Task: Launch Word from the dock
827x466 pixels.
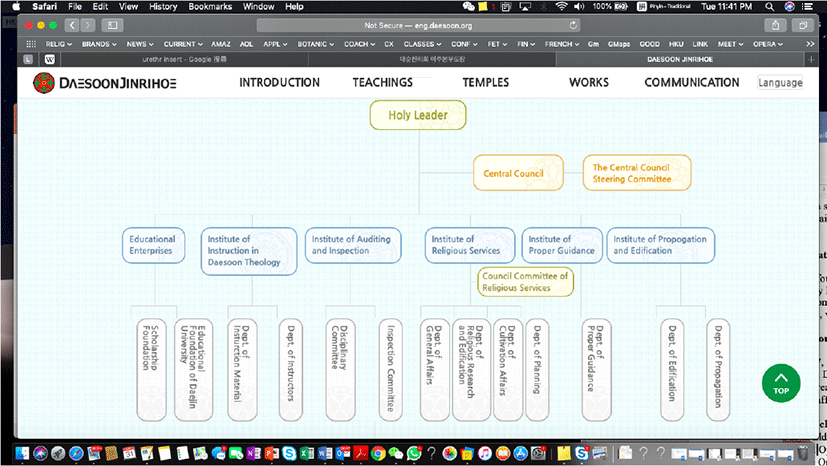Action: (x=325, y=453)
